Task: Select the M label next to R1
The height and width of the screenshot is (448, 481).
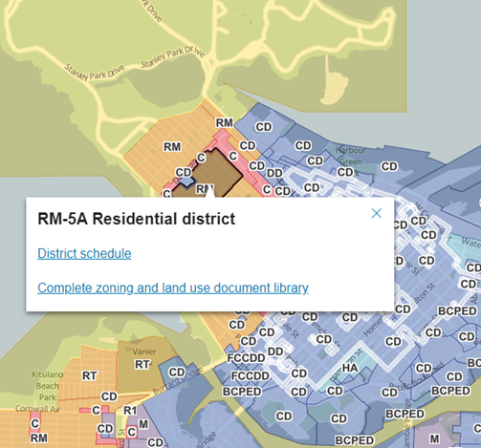Action: 143,424
